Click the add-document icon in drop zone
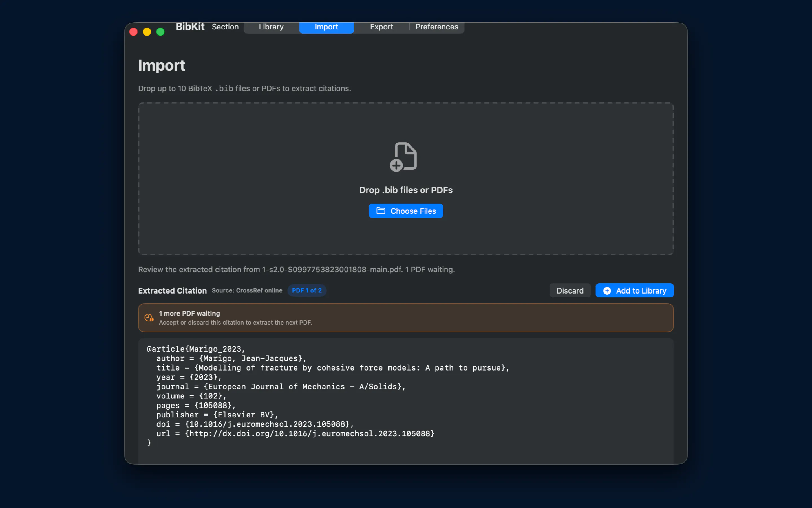The height and width of the screenshot is (508, 812). (403, 157)
